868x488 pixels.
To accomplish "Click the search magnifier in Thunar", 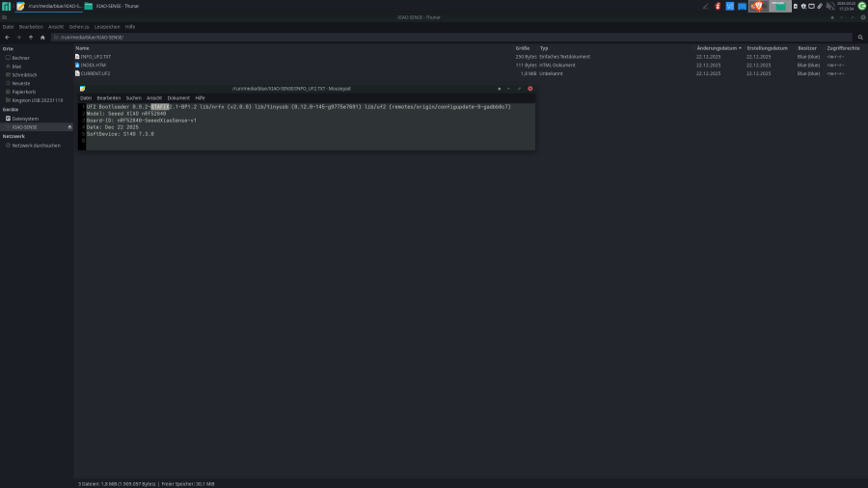I will pos(860,37).
